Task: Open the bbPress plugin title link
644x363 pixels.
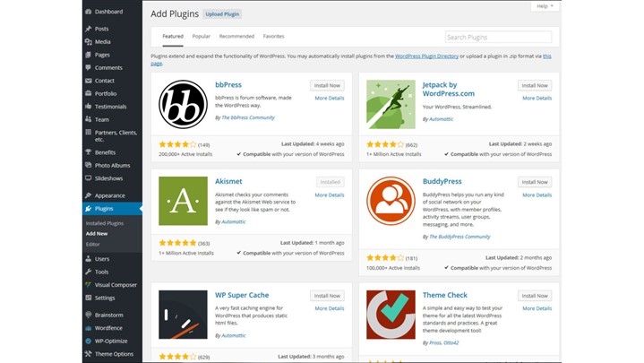Action: (x=228, y=84)
